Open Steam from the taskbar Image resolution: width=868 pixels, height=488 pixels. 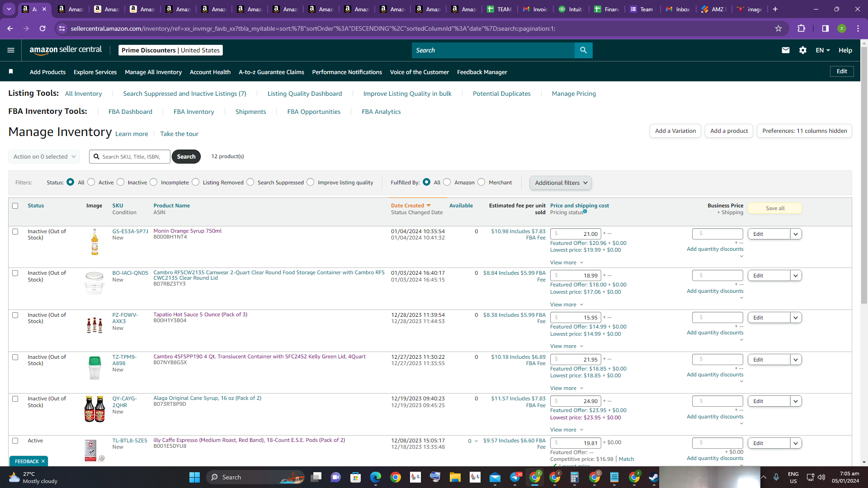[654, 477]
